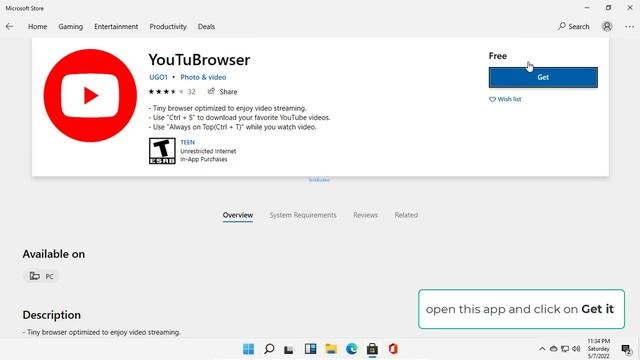Open the notification center icon

pos(626,349)
